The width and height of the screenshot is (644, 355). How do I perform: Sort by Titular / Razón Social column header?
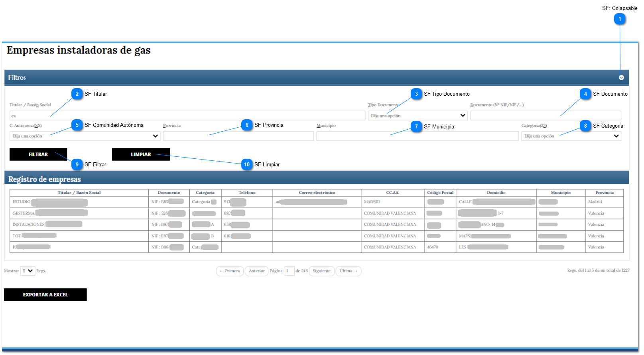[x=79, y=193]
